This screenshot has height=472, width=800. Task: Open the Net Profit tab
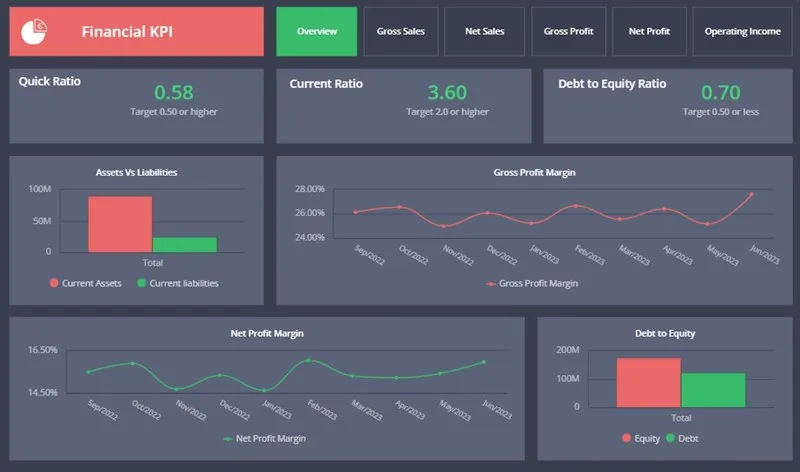649,32
